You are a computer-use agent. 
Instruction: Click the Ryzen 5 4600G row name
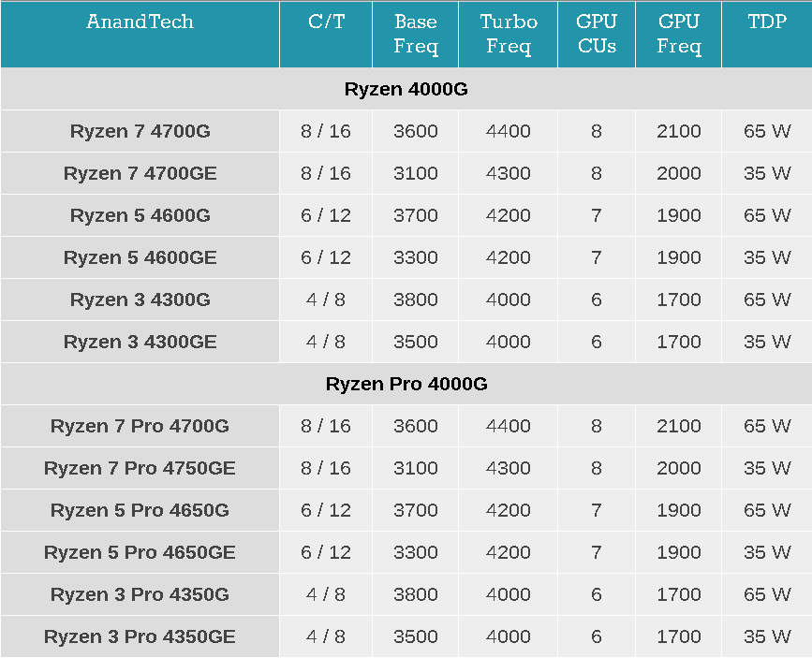[x=140, y=215]
